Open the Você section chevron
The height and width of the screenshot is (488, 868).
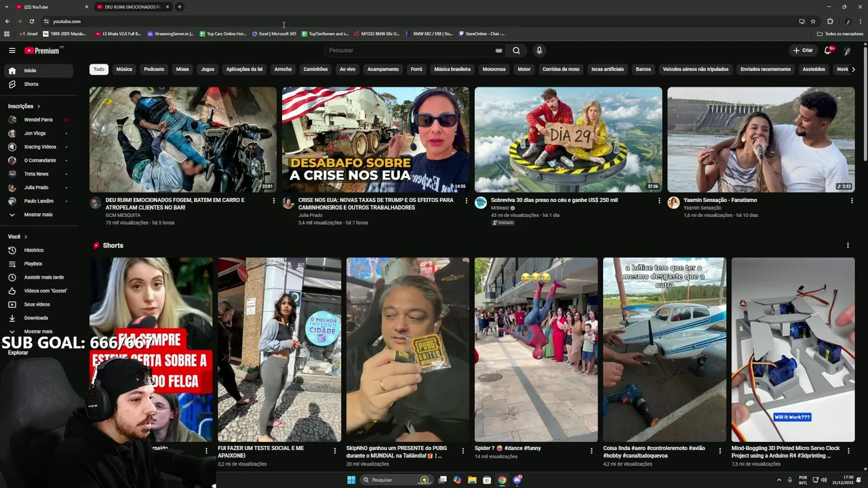[26, 237]
